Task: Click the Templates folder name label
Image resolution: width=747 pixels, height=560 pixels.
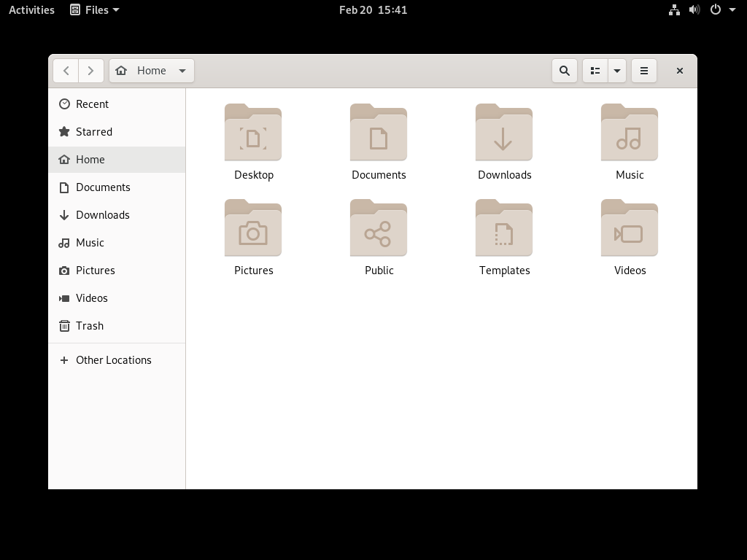Action: 505,271
